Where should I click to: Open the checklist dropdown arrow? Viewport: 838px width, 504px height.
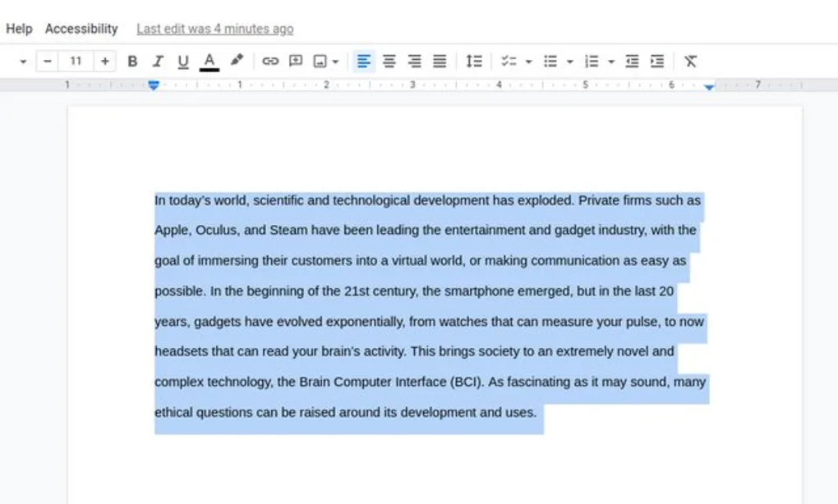pyautogui.click(x=528, y=62)
